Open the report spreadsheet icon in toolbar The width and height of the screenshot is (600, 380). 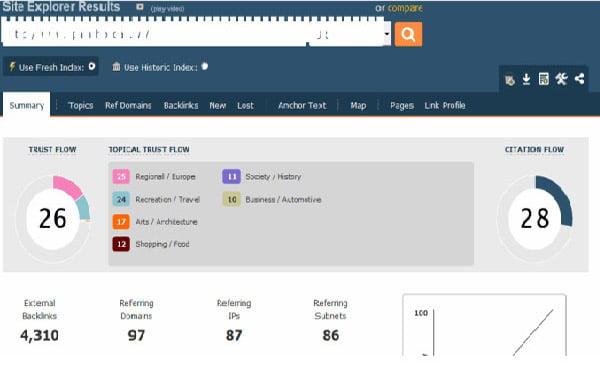[544, 79]
